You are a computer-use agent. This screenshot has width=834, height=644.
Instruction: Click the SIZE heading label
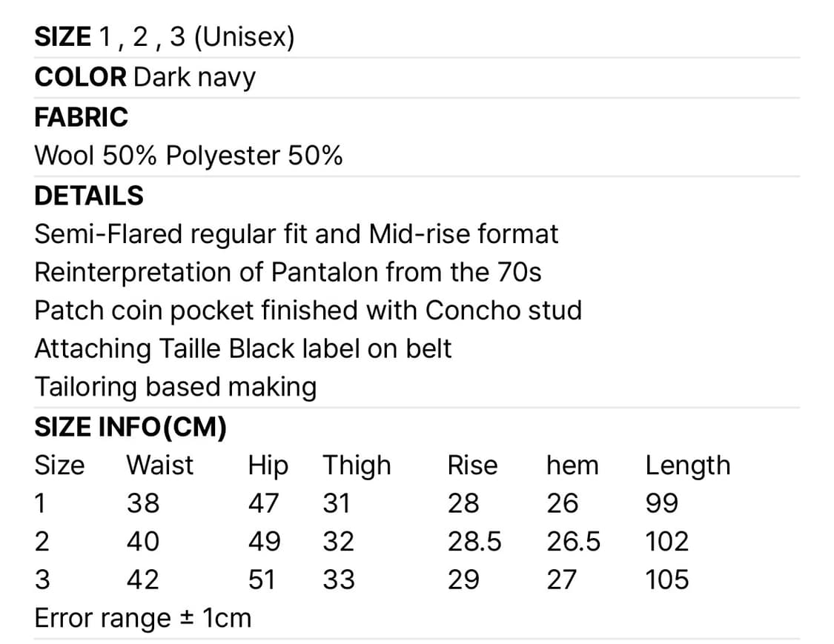(x=62, y=37)
